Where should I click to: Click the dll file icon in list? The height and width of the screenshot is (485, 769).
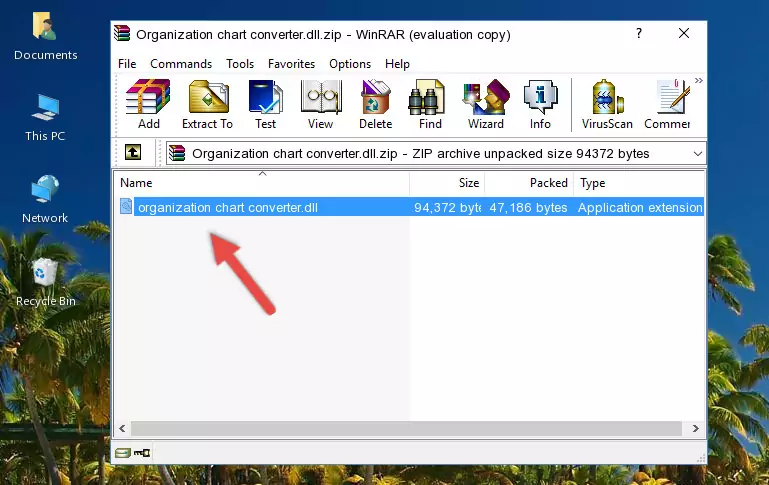(126, 206)
